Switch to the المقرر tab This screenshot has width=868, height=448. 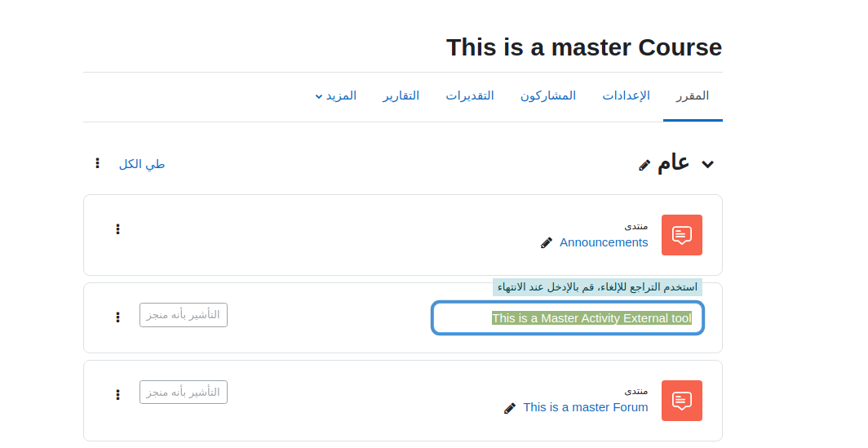[693, 95]
